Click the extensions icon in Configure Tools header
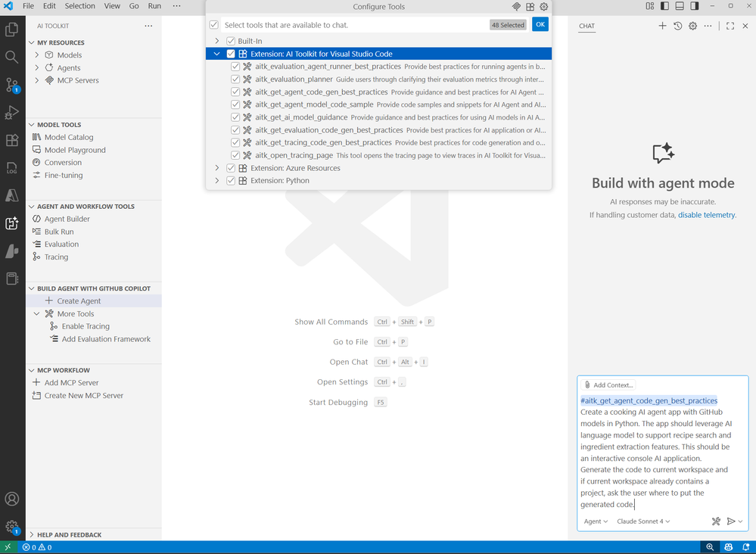Image resolution: width=756 pixels, height=554 pixels. point(530,7)
